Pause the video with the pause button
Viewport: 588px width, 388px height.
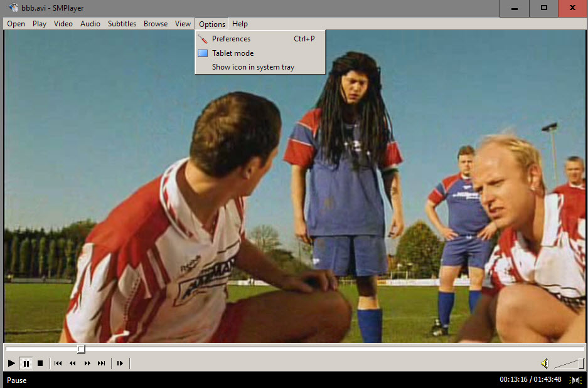26,363
